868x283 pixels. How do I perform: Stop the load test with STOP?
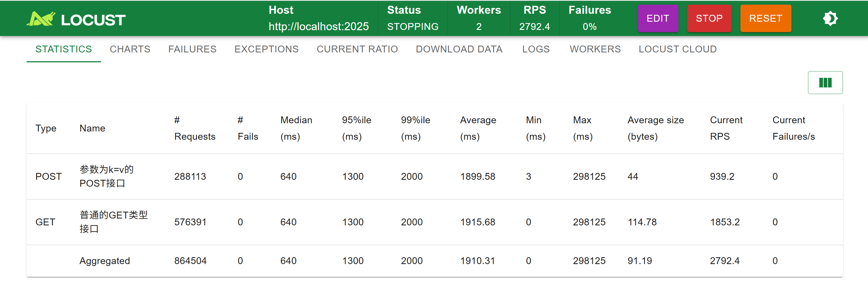point(709,19)
